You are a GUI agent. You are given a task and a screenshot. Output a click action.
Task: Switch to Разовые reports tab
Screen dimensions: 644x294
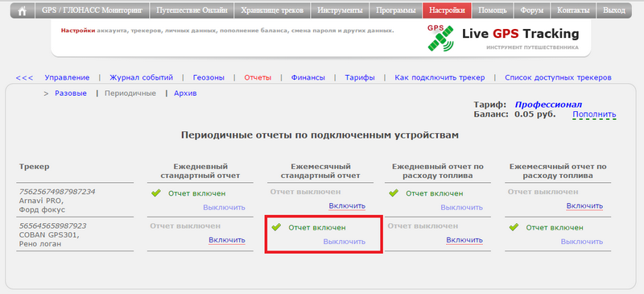(71, 93)
